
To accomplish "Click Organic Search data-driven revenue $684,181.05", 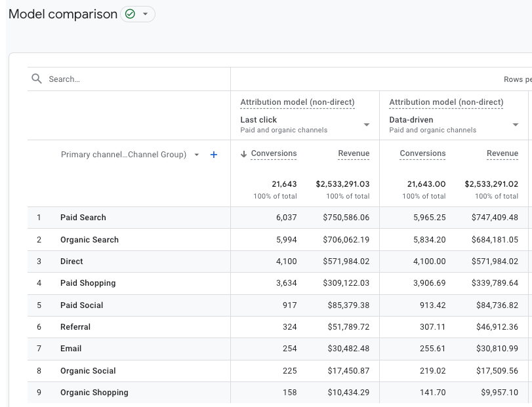I will pos(495,240).
